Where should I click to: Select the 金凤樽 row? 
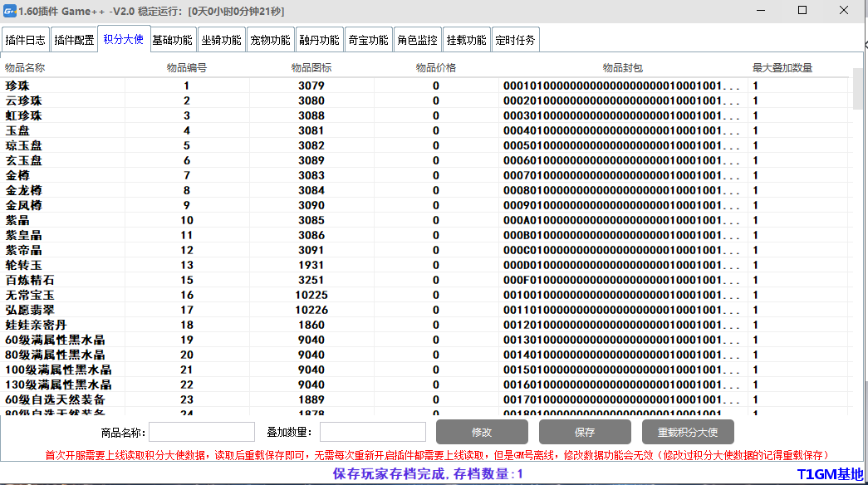424,205
